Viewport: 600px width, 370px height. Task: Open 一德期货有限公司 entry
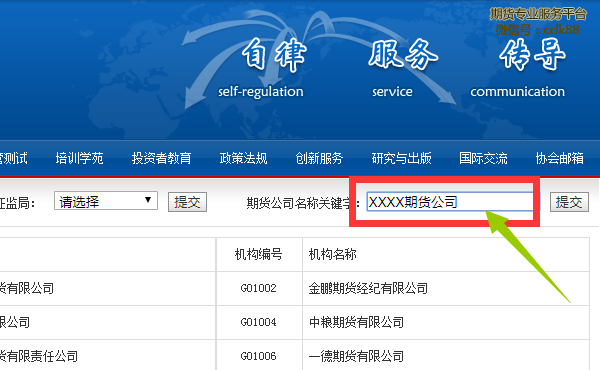tap(356, 356)
